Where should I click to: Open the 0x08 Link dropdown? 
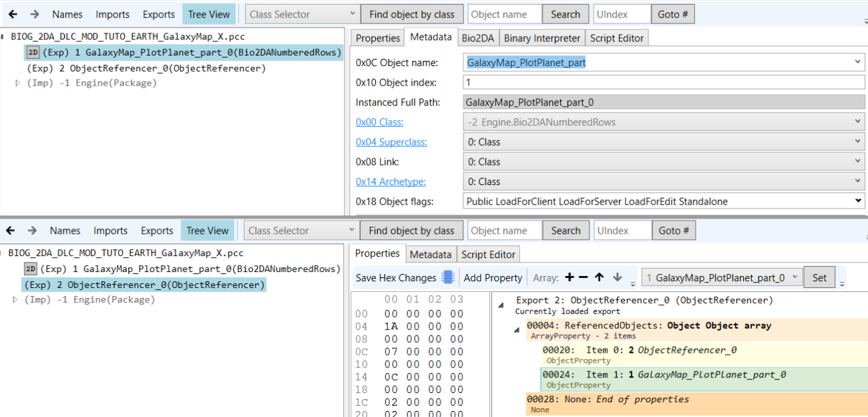(x=664, y=162)
